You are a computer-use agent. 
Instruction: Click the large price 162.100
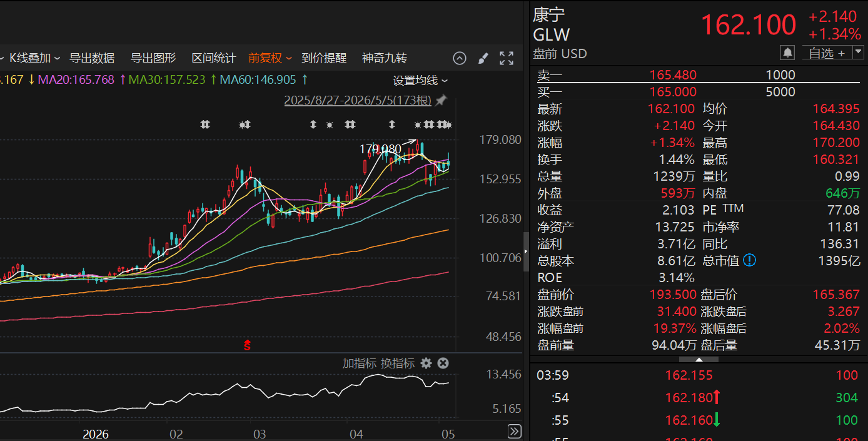pyautogui.click(x=749, y=25)
